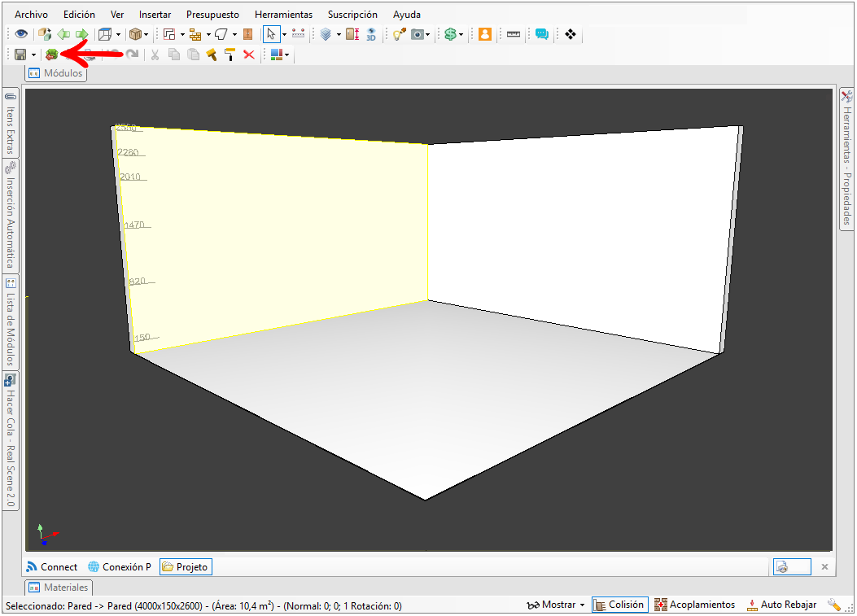Open the blue chat bubbles icon
This screenshot has width=857, height=616.
(x=542, y=34)
